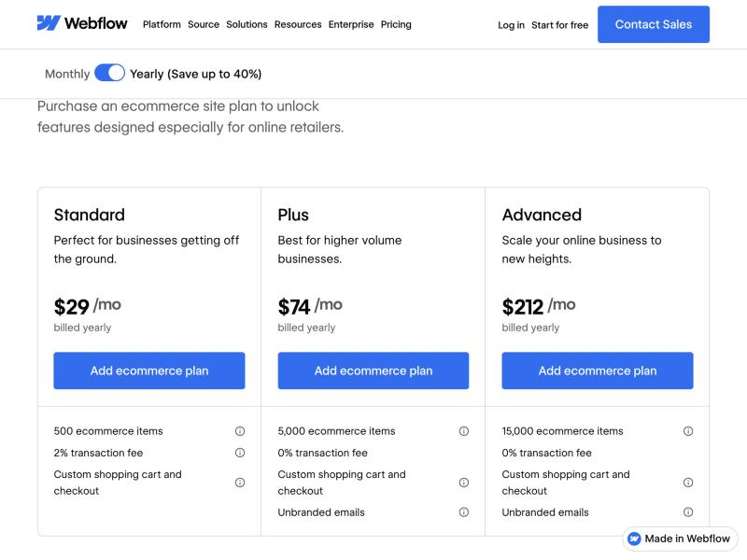Add ecommerce plan for Plus
Image resolution: width=747 pixels, height=560 pixels.
[x=373, y=371]
